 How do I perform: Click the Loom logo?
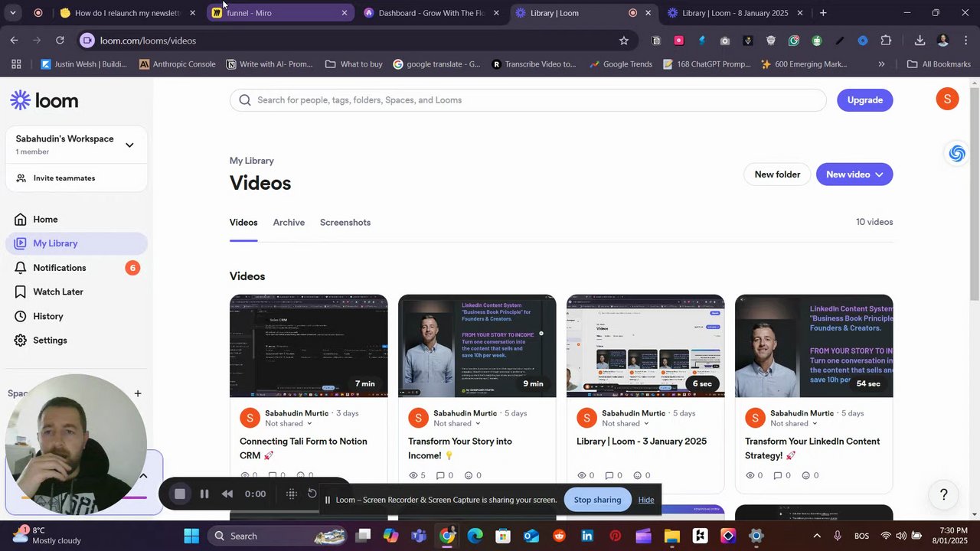pos(44,100)
